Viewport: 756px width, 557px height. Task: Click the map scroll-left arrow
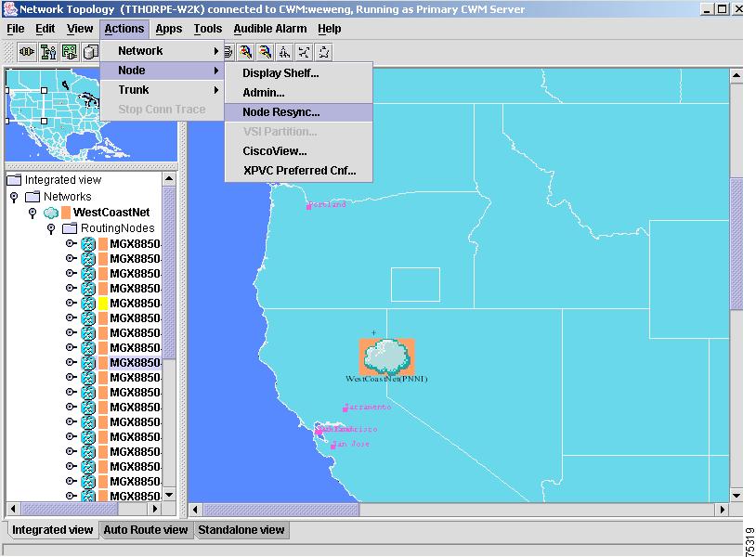(x=195, y=510)
